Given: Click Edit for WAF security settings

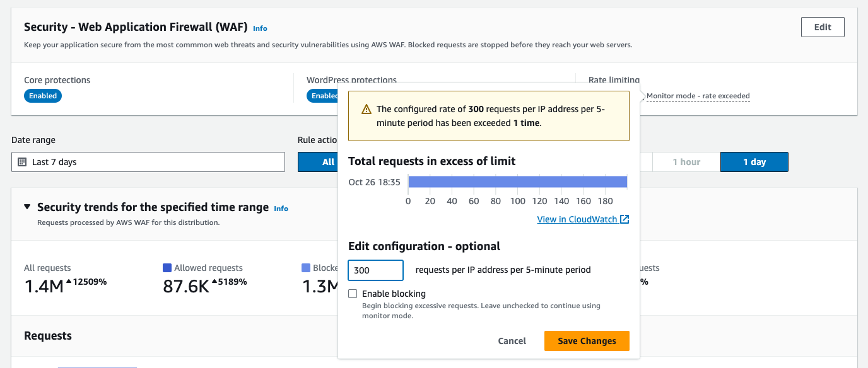Looking at the screenshot, I should 823,27.
